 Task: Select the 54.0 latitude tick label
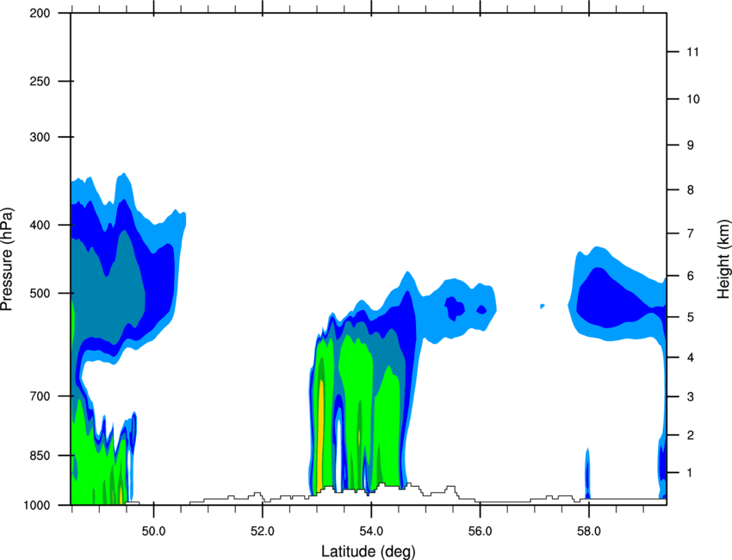click(371, 531)
